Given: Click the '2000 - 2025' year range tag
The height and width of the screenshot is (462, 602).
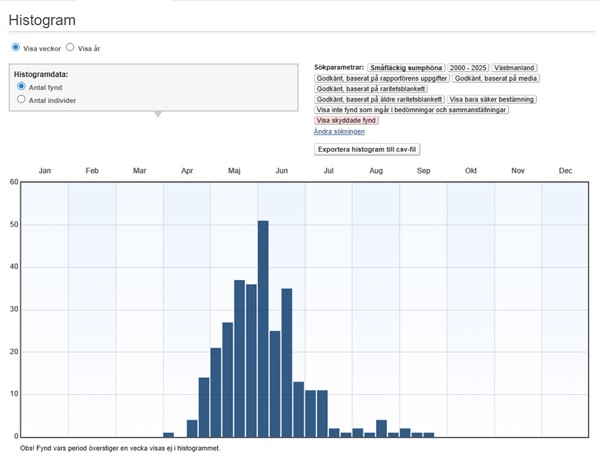Looking at the screenshot, I should click(x=468, y=67).
